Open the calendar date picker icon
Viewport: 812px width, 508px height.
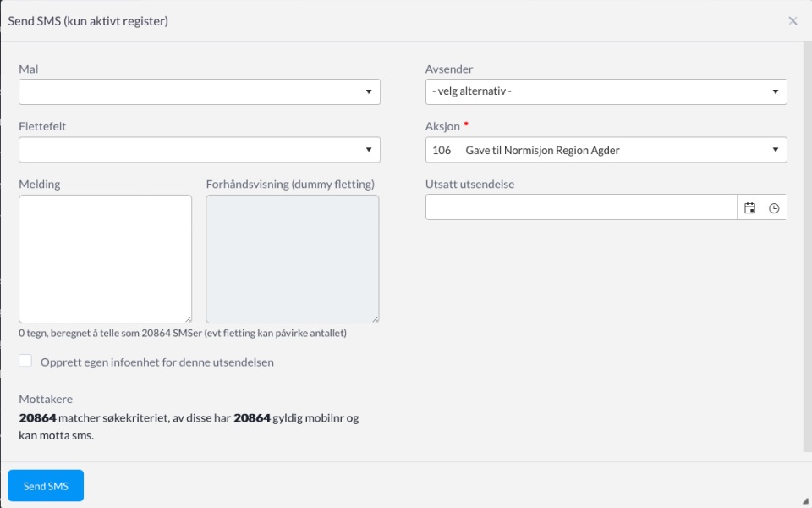[x=749, y=208]
